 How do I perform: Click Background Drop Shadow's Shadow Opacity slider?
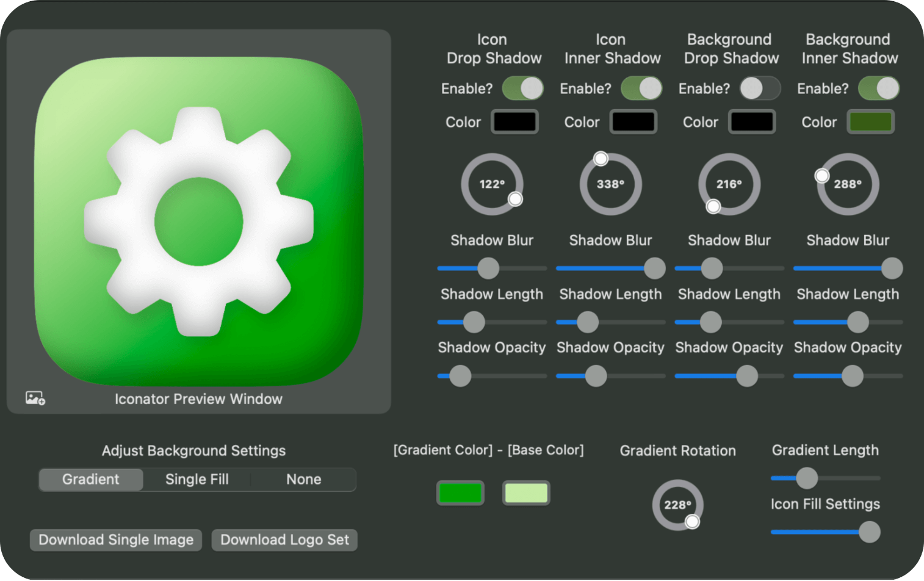[x=729, y=376]
